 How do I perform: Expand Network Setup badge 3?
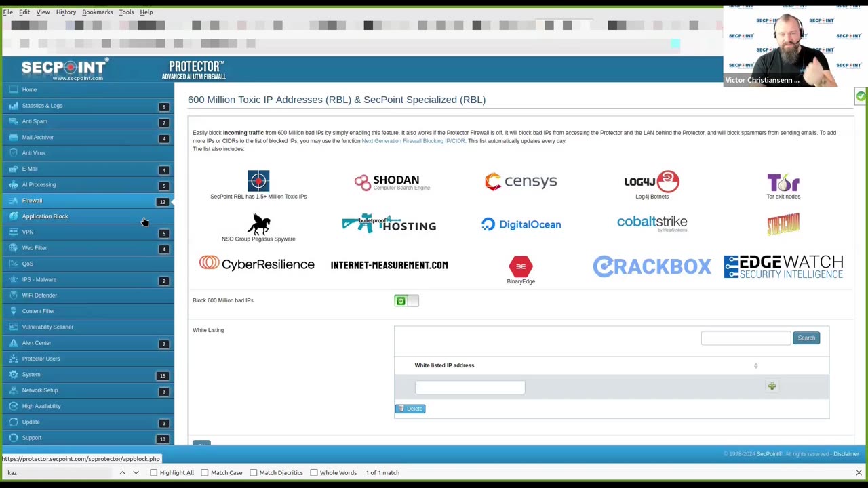coord(163,391)
